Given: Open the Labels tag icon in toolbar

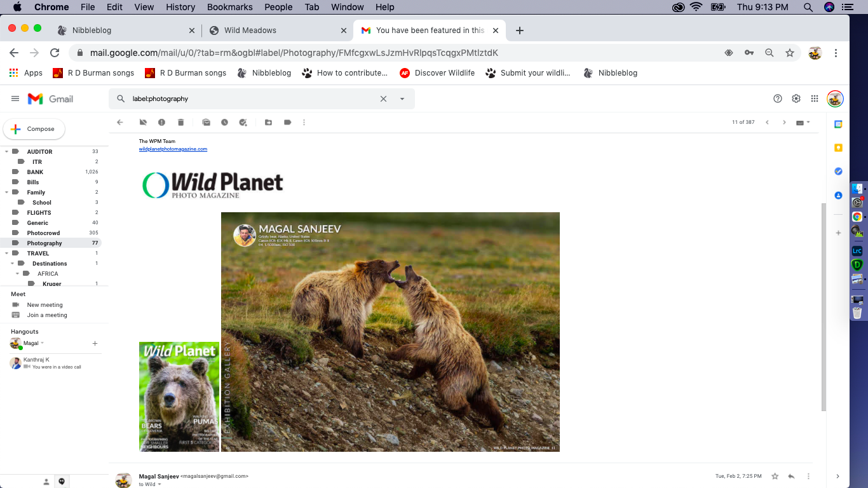Looking at the screenshot, I should pyautogui.click(x=287, y=122).
